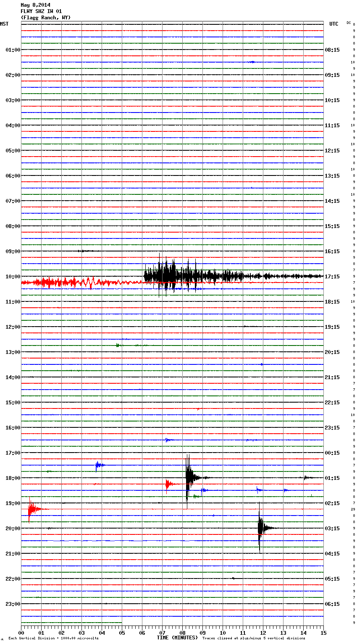The height and width of the screenshot is (644, 357).
Task: Click the minute tick label "08" on the time axis
Action: [x=182, y=633]
